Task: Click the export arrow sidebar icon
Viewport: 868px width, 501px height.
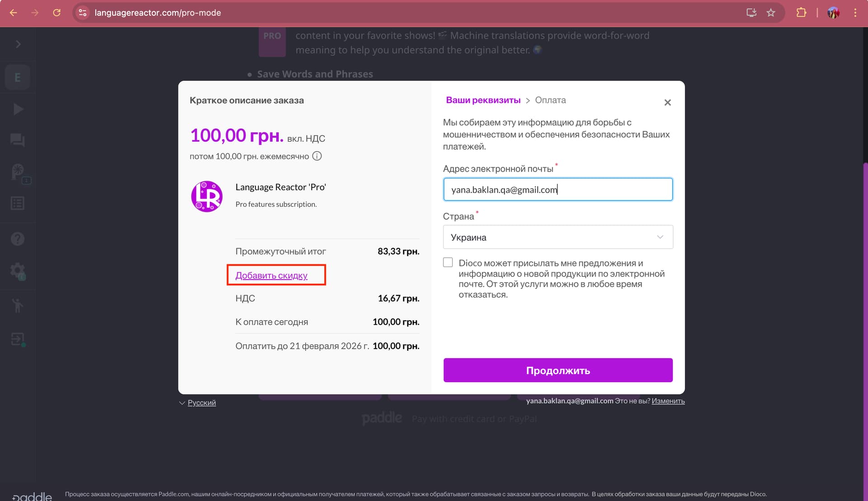Action: pos(18,339)
